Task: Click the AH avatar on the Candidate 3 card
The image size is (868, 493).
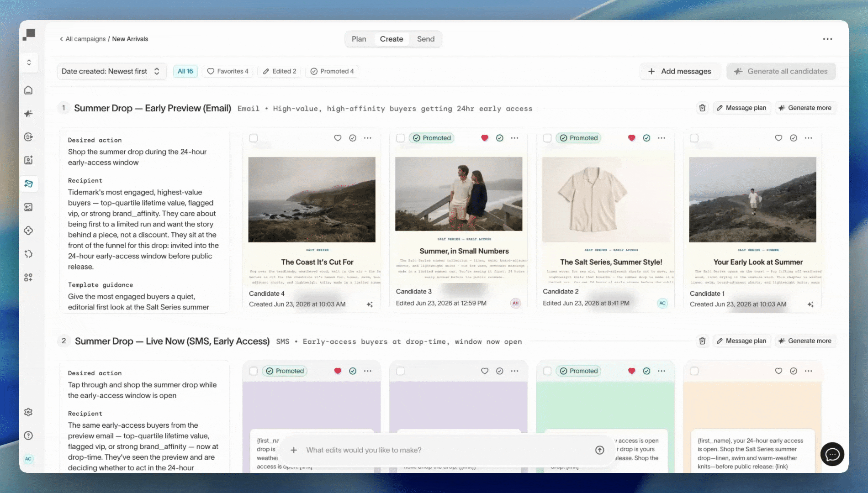Action: pyautogui.click(x=516, y=303)
